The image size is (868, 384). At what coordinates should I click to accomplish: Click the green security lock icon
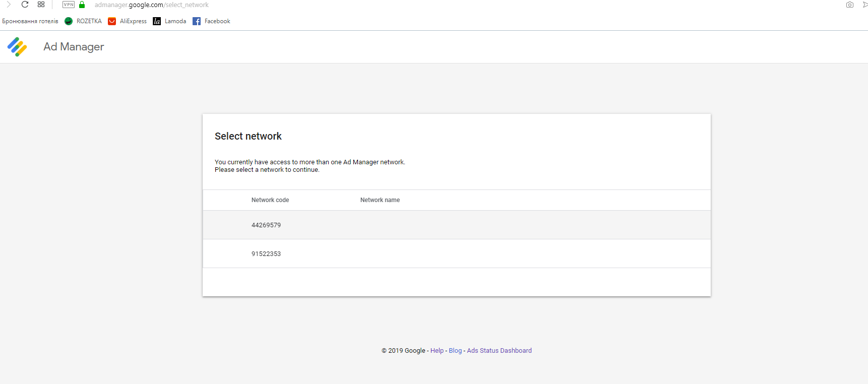[82, 5]
